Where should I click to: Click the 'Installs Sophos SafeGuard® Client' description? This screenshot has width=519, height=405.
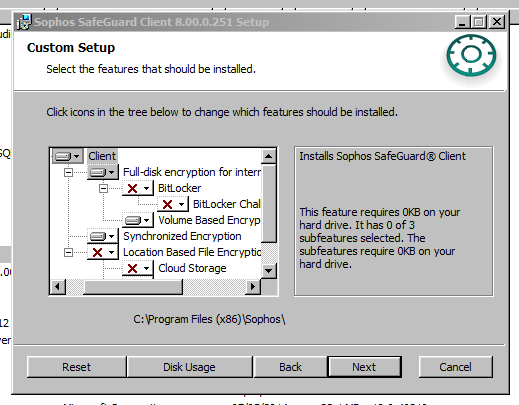pos(382,156)
